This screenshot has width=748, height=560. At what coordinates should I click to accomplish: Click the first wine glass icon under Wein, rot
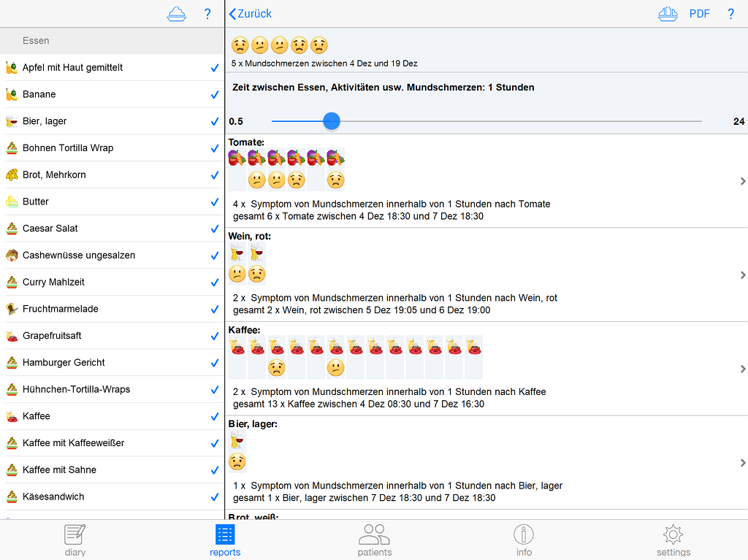pyautogui.click(x=237, y=252)
